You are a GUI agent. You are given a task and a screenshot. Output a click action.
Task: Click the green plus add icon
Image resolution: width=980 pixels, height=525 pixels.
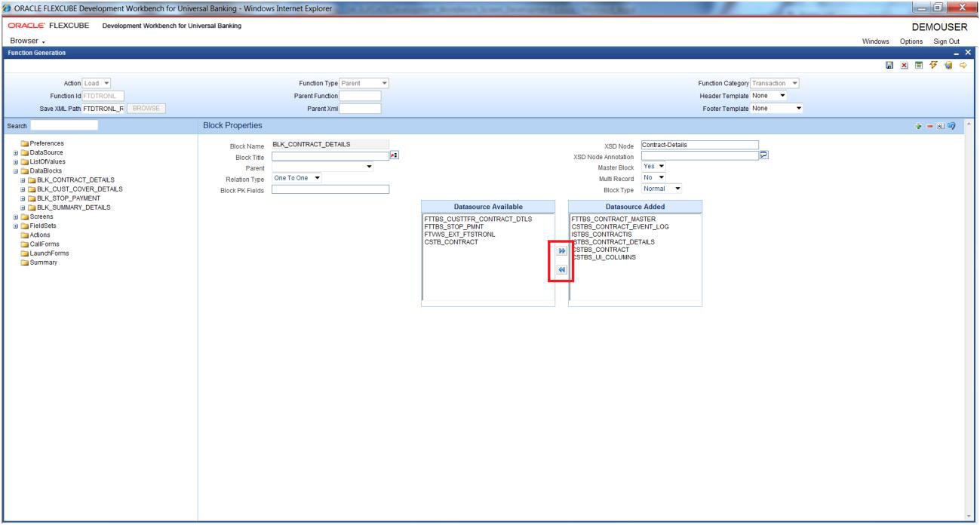917,124
